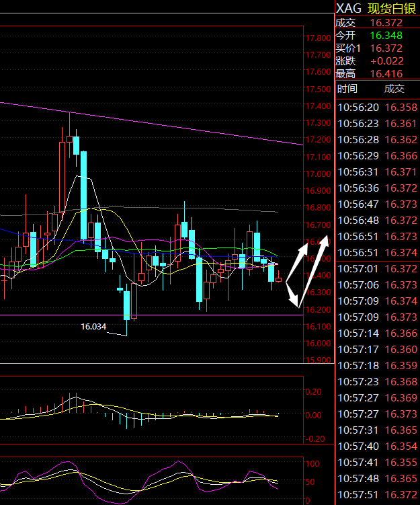Click the 16.000 price axis label

[318, 344]
